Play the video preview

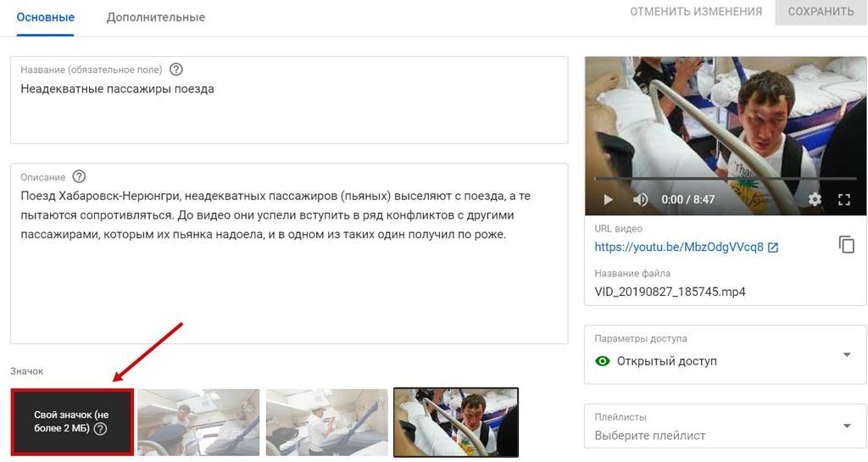coord(608,200)
